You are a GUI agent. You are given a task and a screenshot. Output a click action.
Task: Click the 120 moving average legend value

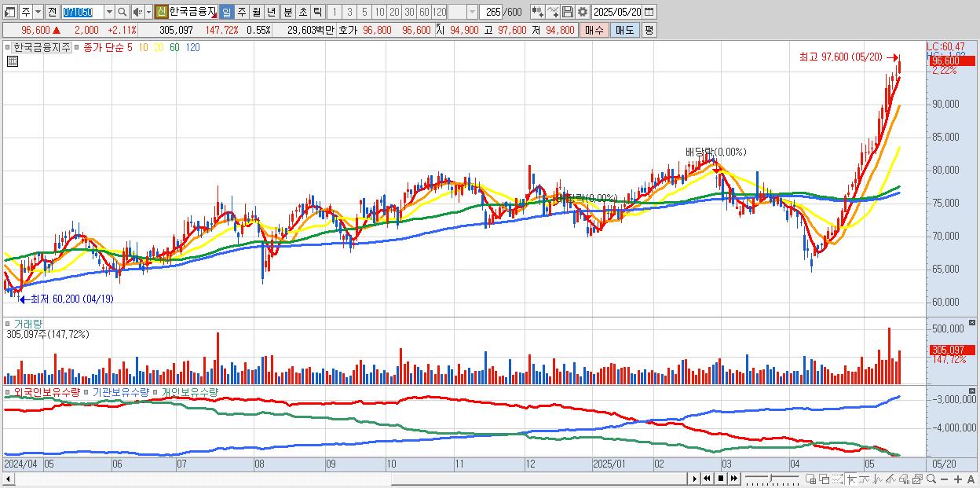(x=192, y=47)
